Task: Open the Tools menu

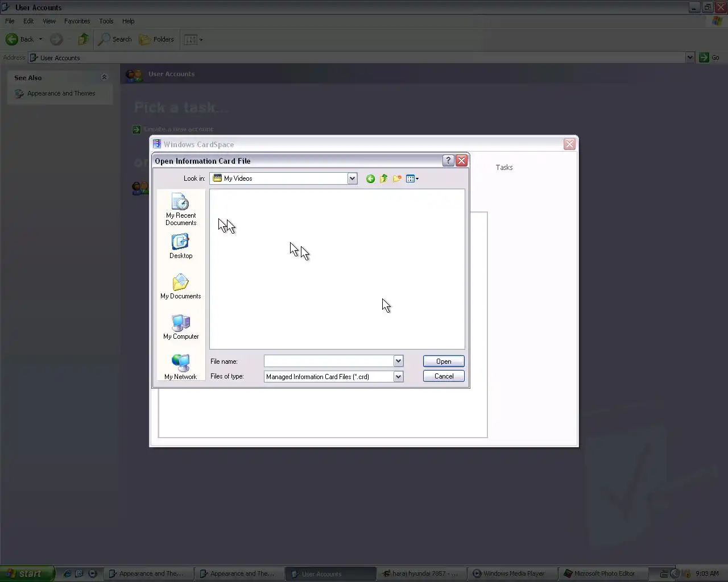Action: [106, 21]
